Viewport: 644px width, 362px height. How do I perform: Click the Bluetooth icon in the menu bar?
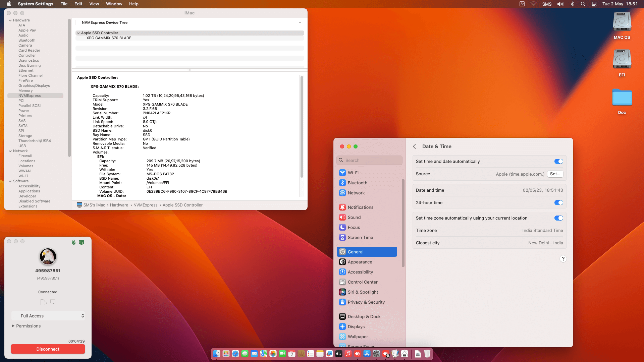click(x=572, y=4)
